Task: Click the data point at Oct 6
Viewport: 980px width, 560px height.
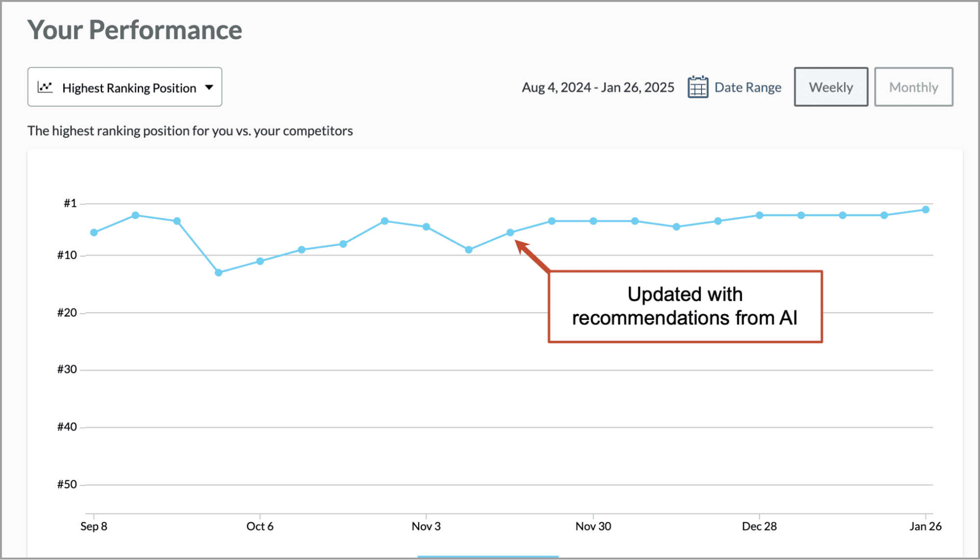Action: [x=260, y=261]
